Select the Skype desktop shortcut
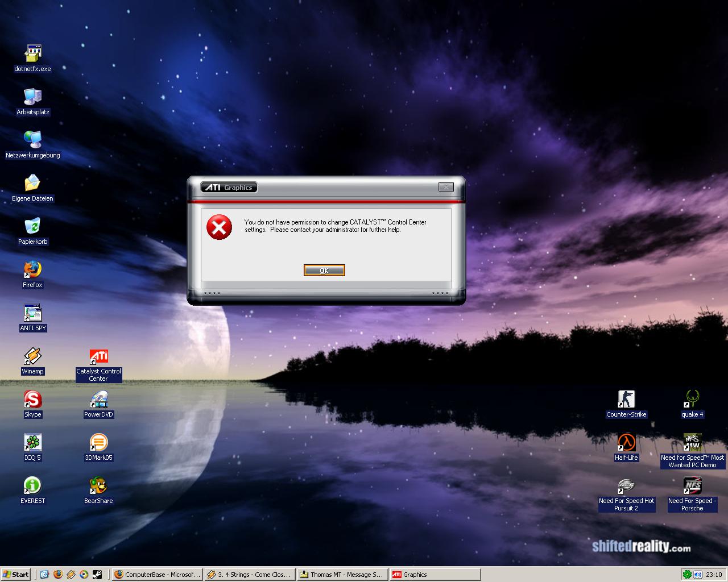The image size is (728, 582). click(33, 404)
